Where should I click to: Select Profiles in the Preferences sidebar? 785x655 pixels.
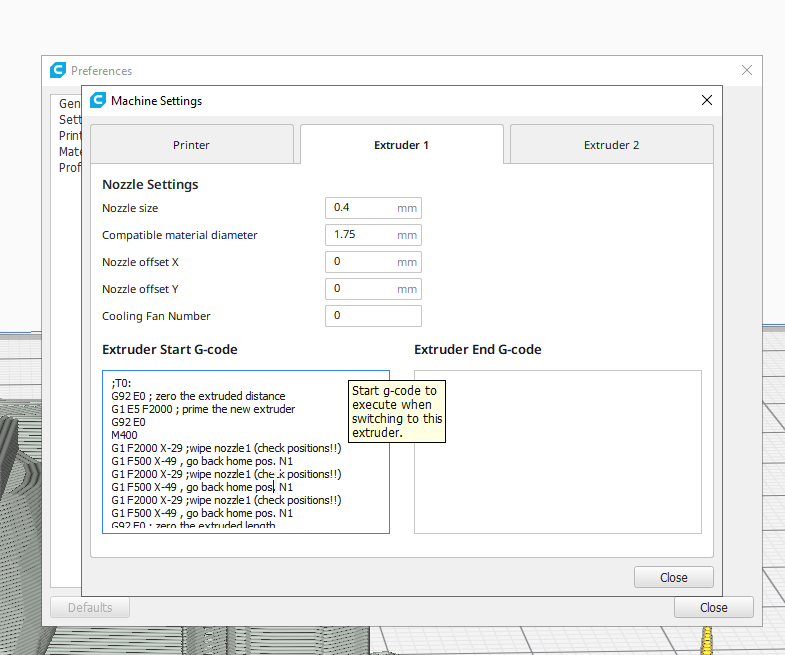point(70,168)
